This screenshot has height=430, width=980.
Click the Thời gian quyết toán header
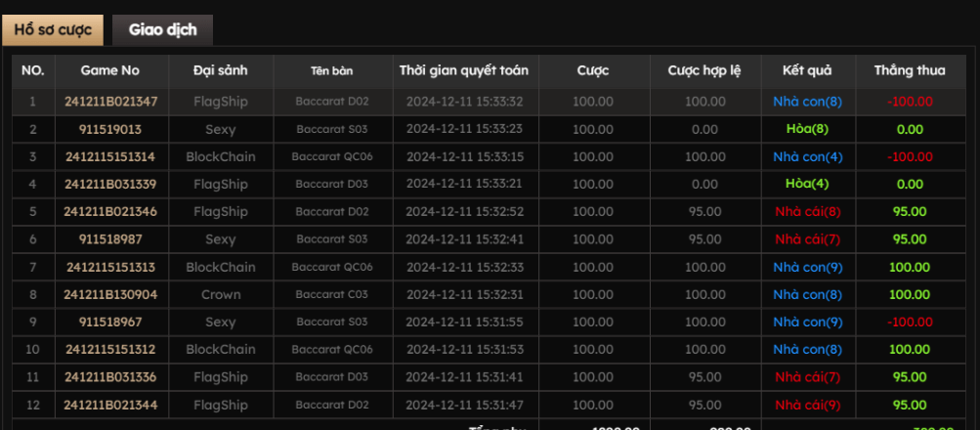tap(463, 70)
